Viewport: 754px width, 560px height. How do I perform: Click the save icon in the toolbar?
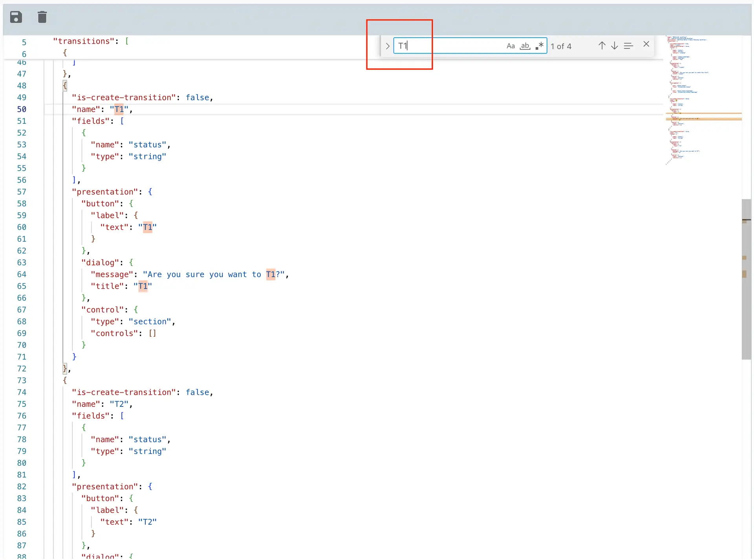(16, 17)
